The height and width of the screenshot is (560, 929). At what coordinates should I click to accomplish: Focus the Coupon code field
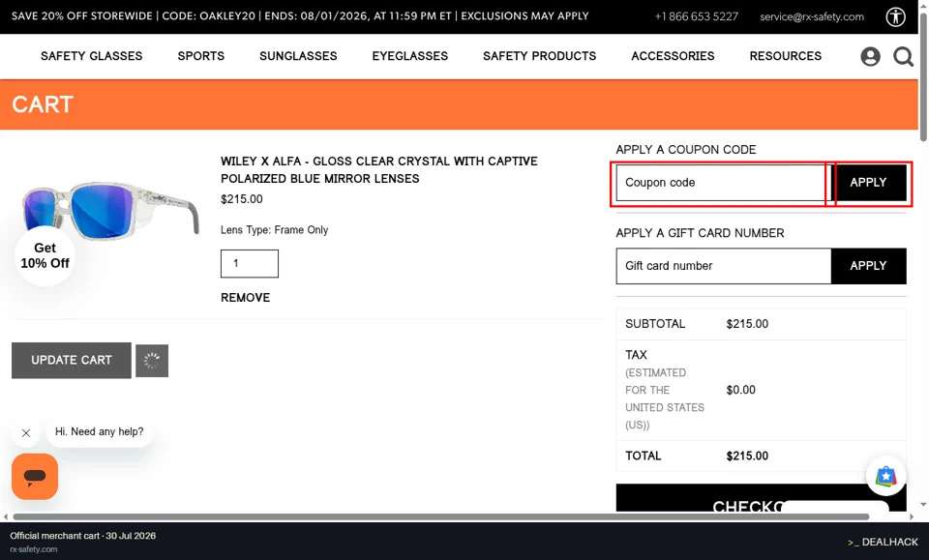(x=724, y=183)
